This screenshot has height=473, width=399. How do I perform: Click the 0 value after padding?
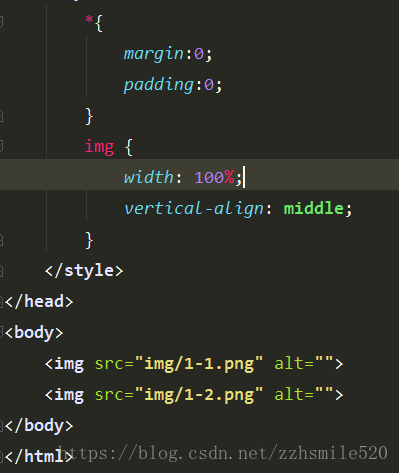click(x=209, y=85)
